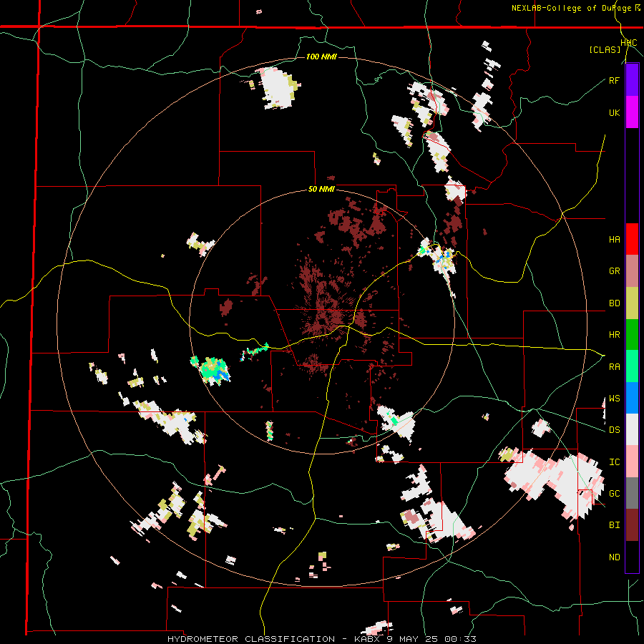This screenshot has width=644, height=644.
Task: Select the olive BD legend swatch
Action: [632, 303]
